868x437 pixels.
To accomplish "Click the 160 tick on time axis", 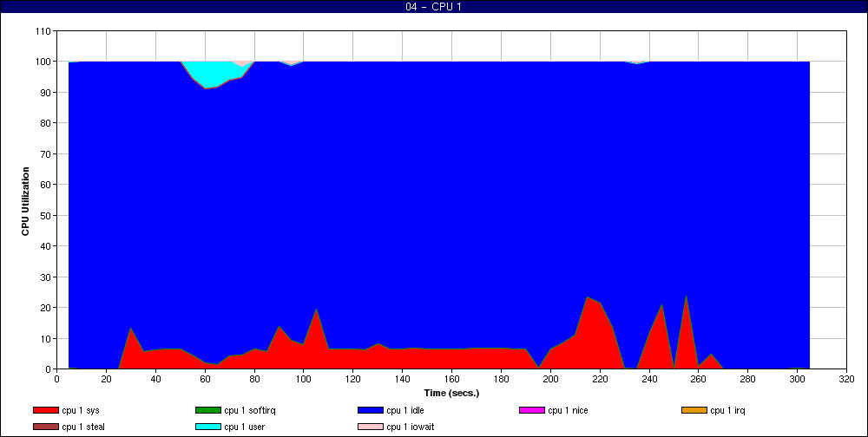I will click(x=451, y=378).
